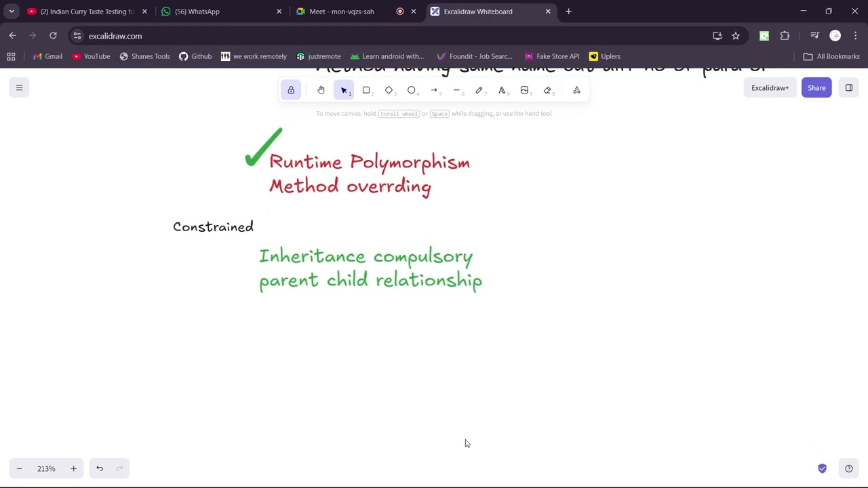Select the Eraser tool
Image resolution: width=868 pixels, height=488 pixels.
pyautogui.click(x=547, y=90)
